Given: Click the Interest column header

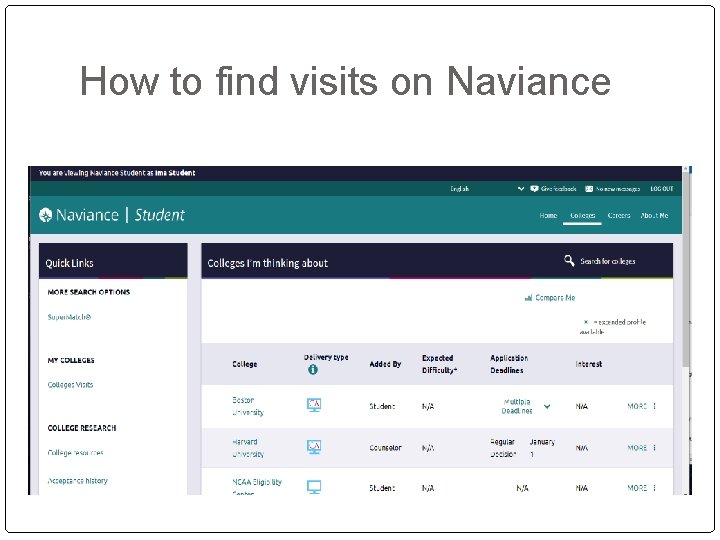Looking at the screenshot, I should tap(588, 364).
